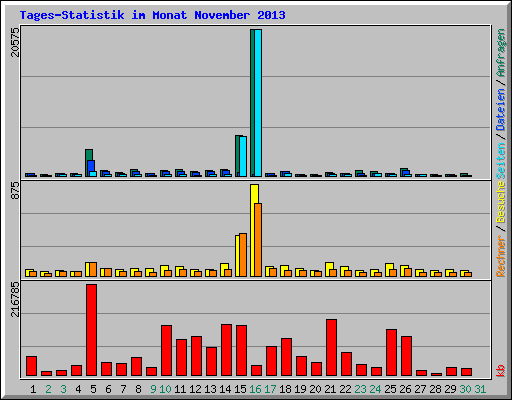Viewport: 512px width, 400px height.
Task: Click the green day label 16
Action: click(255, 389)
